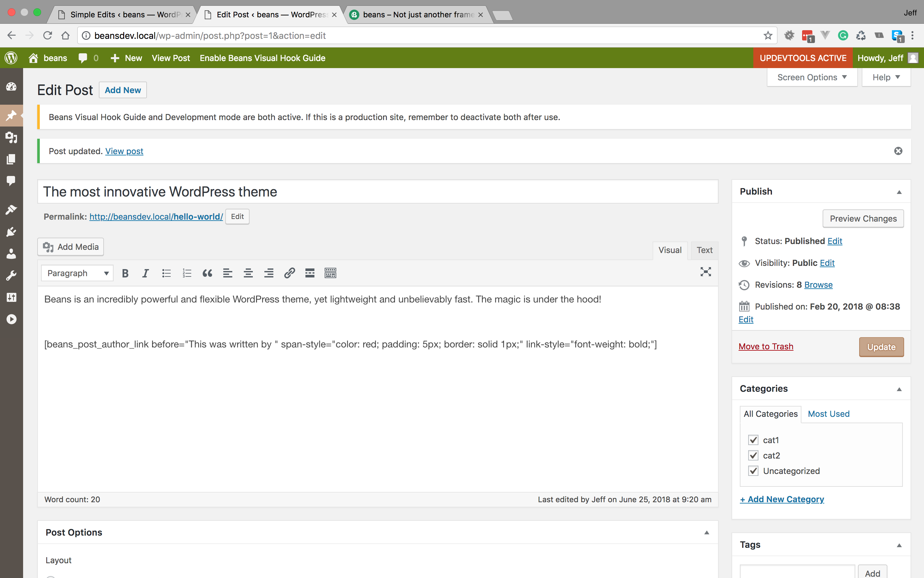Insert Read More tag
This screenshot has height=578, width=924.
pyautogui.click(x=310, y=273)
